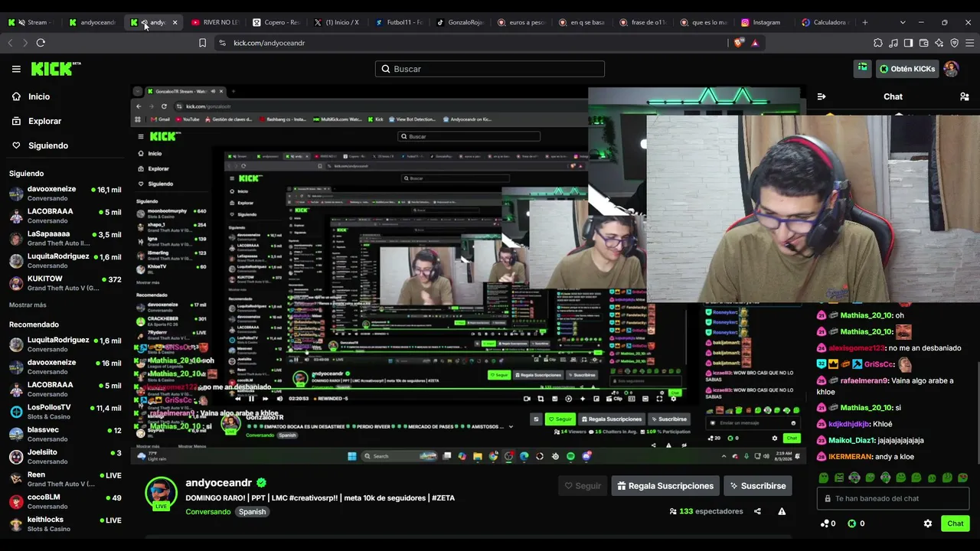Reload the page
The height and width of the screenshot is (551, 980).
pos(41,43)
